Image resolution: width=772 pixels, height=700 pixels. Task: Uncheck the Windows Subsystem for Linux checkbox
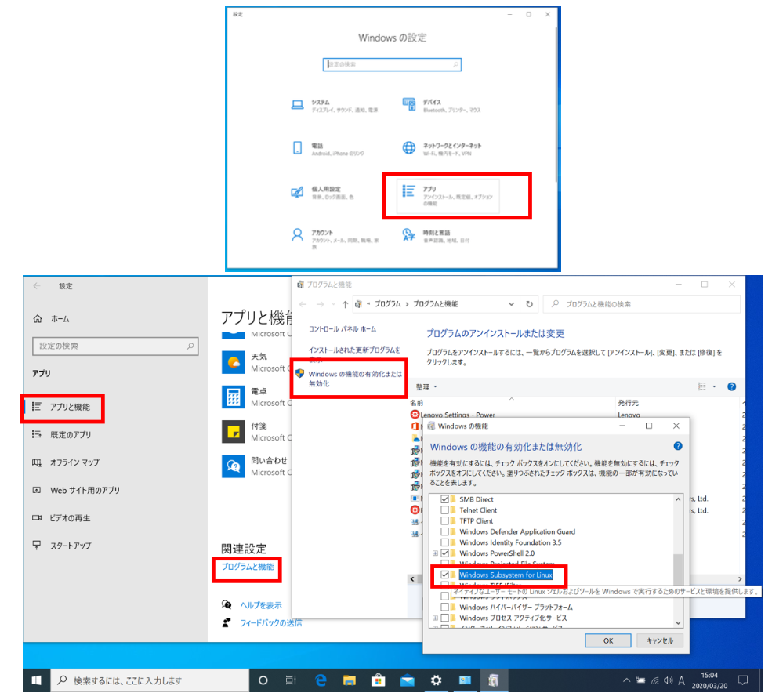pyautogui.click(x=445, y=575)
